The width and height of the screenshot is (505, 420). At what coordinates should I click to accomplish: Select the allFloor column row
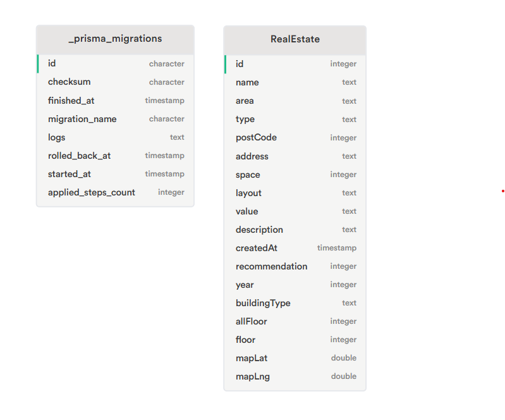pos(295,321)
